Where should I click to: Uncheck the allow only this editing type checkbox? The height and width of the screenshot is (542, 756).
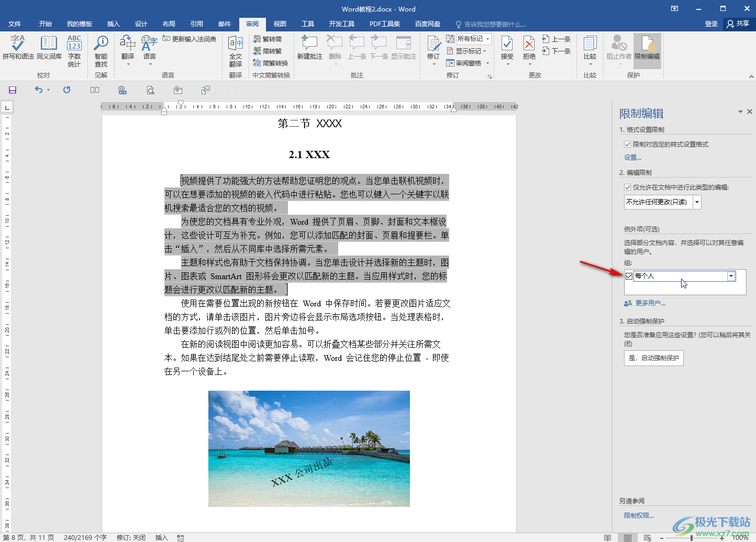[627, 187]
